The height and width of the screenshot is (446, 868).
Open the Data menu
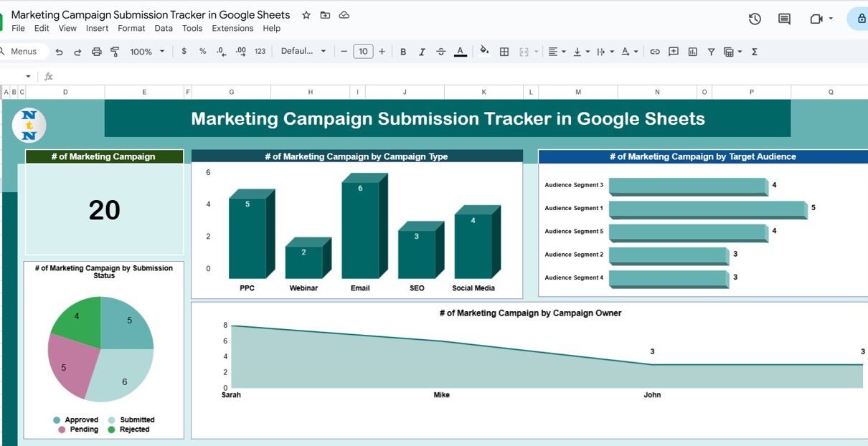164,29
